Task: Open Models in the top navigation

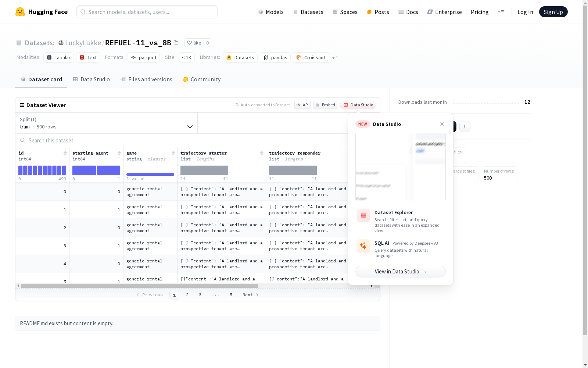Action: click(x=271, y=12)
